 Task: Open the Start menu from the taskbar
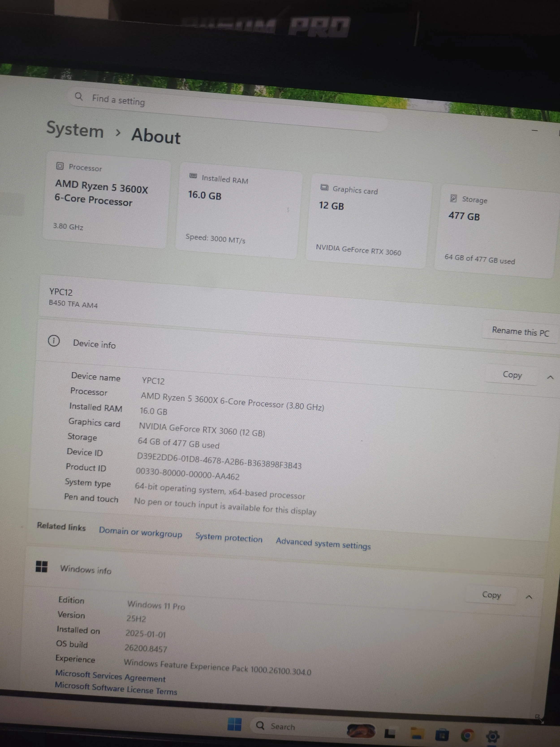pos(234,724)
